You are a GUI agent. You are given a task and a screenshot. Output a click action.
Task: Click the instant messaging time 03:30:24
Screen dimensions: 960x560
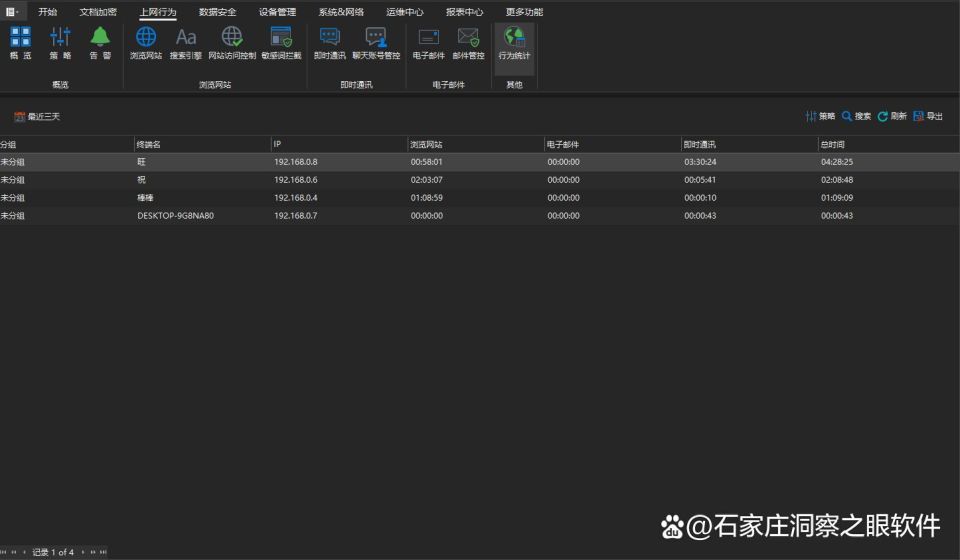[700, 162]
